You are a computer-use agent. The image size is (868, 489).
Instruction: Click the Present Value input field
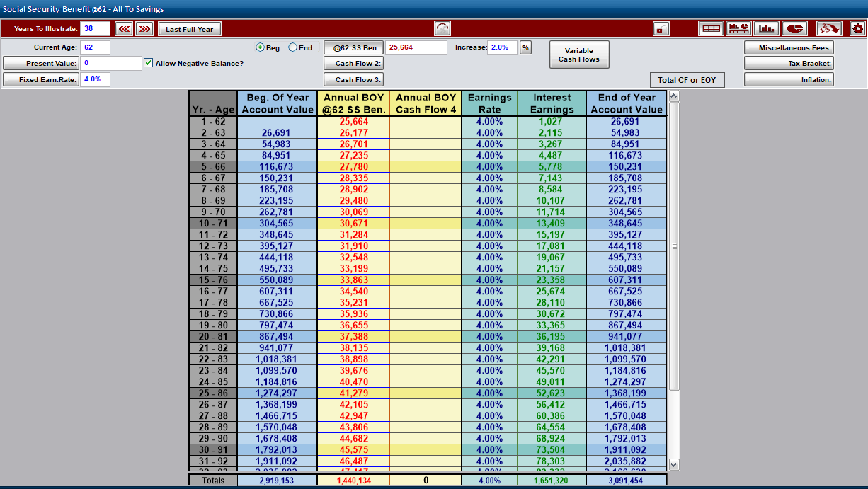point(111,63)
